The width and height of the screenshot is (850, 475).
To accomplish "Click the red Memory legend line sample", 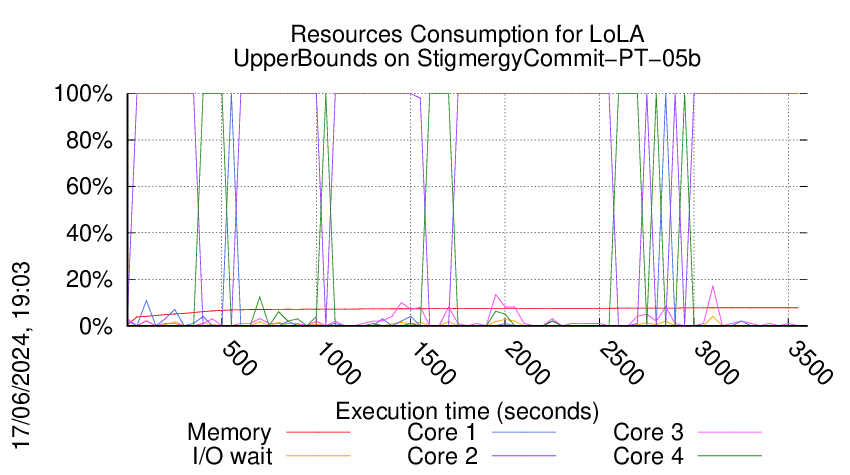I will (318, 432).
